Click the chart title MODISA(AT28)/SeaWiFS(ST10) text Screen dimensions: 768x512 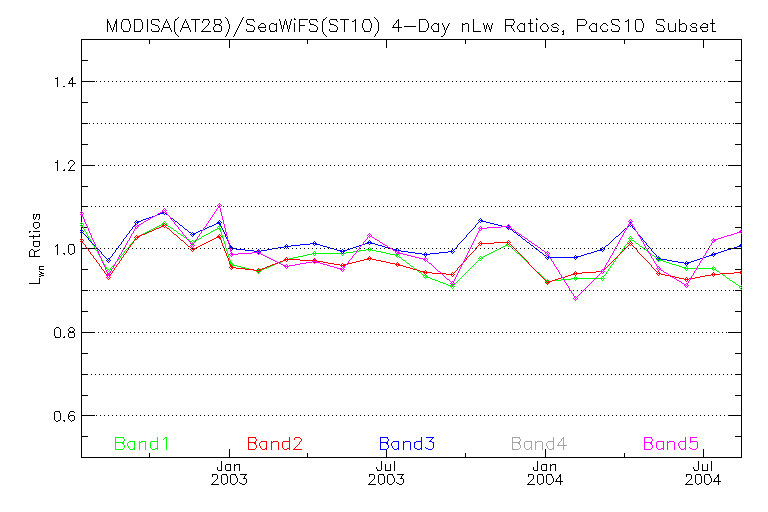243,26
